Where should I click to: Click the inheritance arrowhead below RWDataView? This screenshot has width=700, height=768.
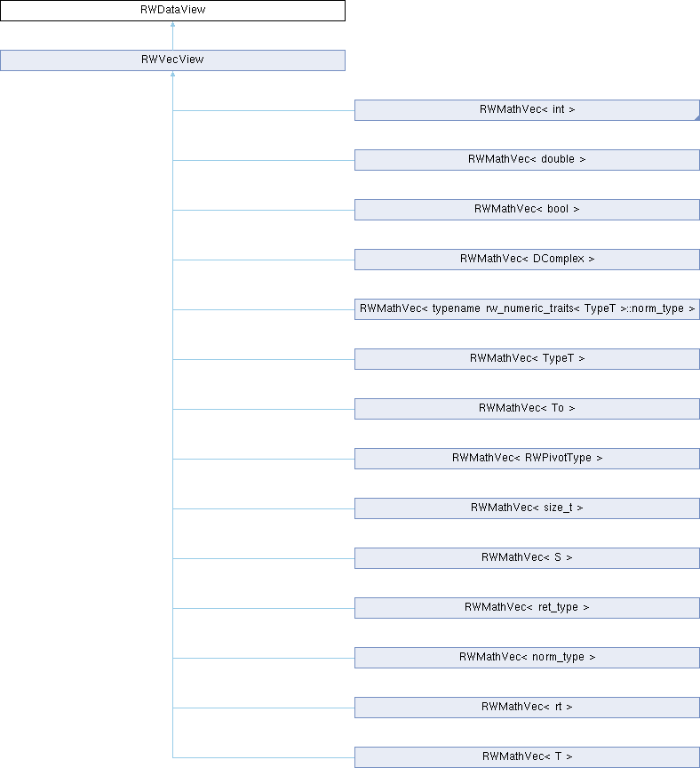pyautogui.click(x=172, y=26)
